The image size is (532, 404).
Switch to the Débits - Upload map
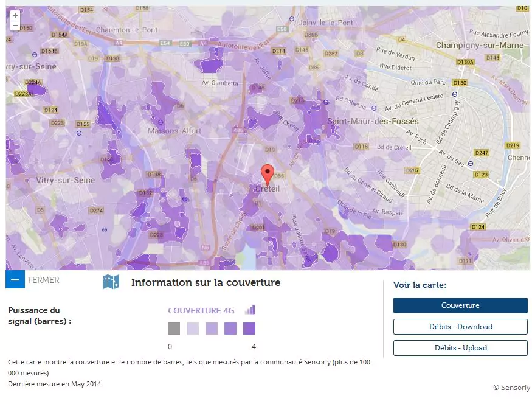[x=460, y=348]
